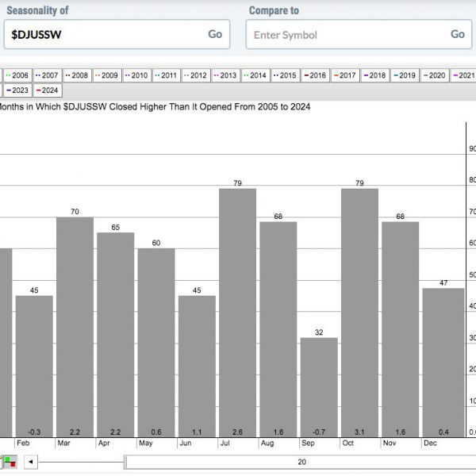Click the Oct axis label
Screen dimensions: 476x476
point(348,443)
